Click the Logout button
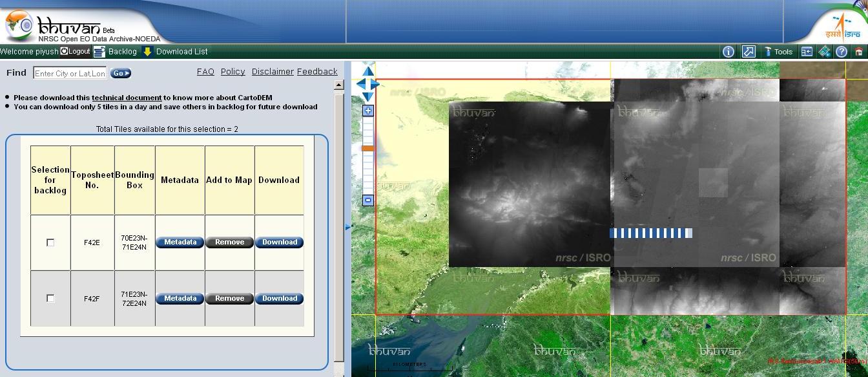This screenshot has height=377, width=868. pyautogui.click(x=76, y=51)
